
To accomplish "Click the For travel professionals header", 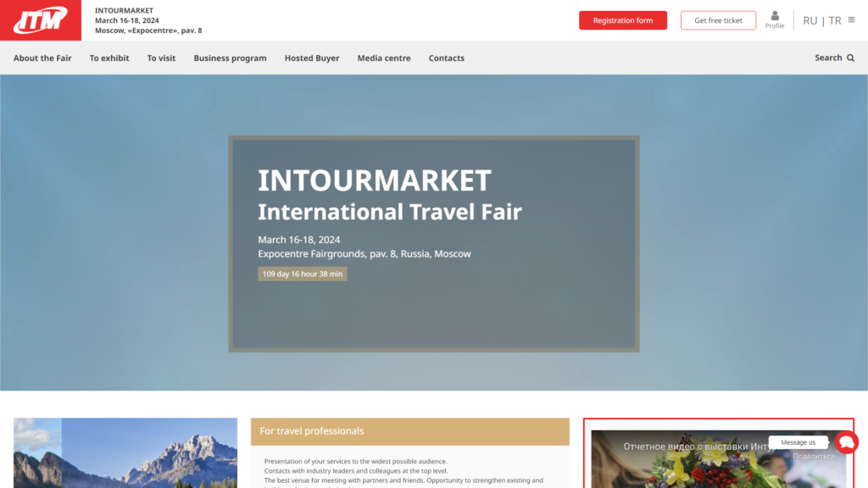I will point(410,431).
